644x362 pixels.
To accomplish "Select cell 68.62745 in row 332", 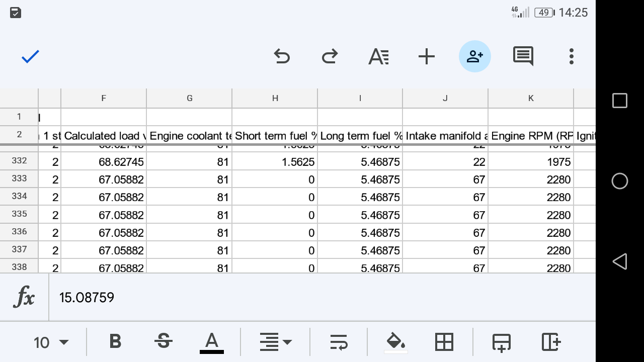I will (x=104, y=161).
